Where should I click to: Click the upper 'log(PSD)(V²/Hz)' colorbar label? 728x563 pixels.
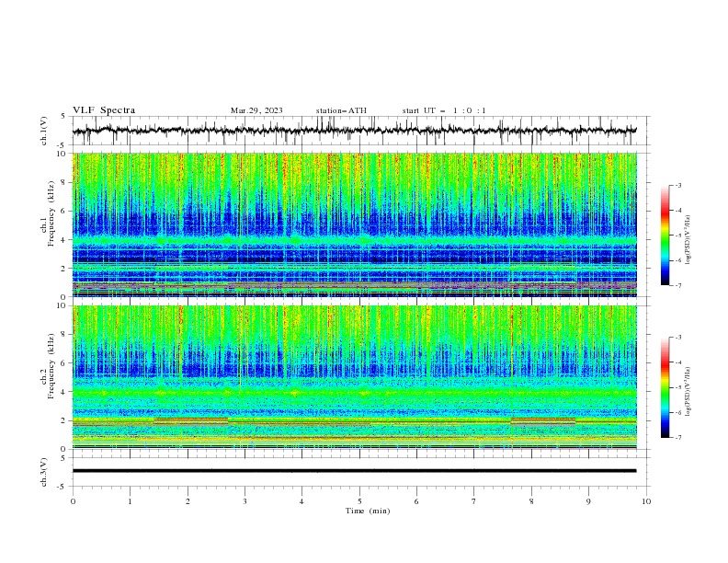pyautogui.click(x=688, y=240)
